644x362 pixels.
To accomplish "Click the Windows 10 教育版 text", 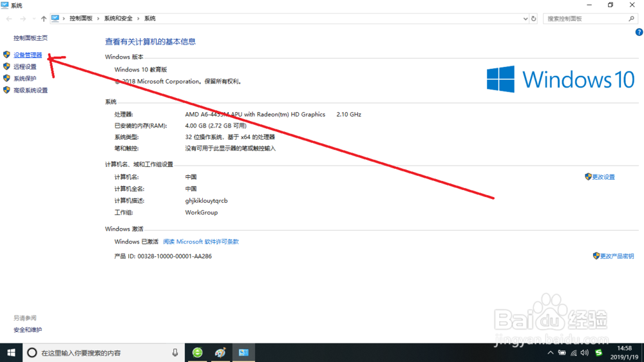I will tap(140, 70).
